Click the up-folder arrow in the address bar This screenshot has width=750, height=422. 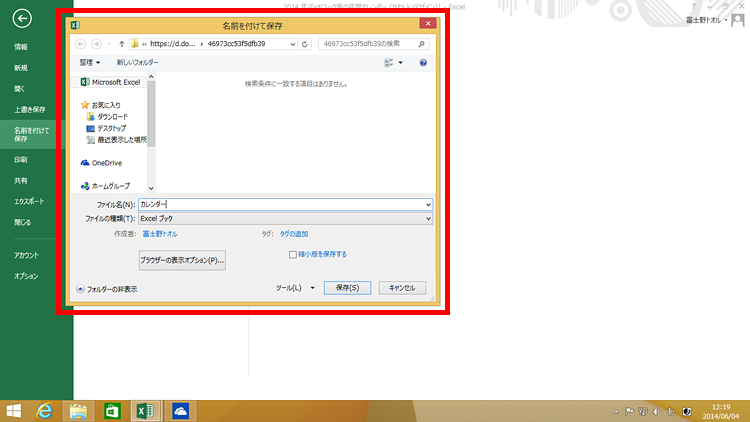click(121, 44)
